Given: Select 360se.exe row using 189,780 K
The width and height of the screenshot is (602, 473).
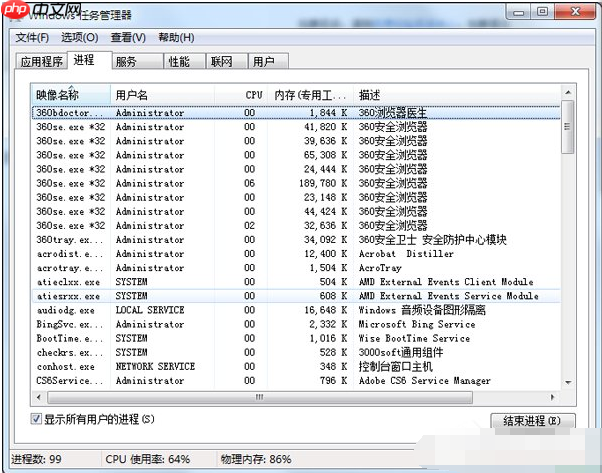Looking at the screenshot, I should [296, 184].
